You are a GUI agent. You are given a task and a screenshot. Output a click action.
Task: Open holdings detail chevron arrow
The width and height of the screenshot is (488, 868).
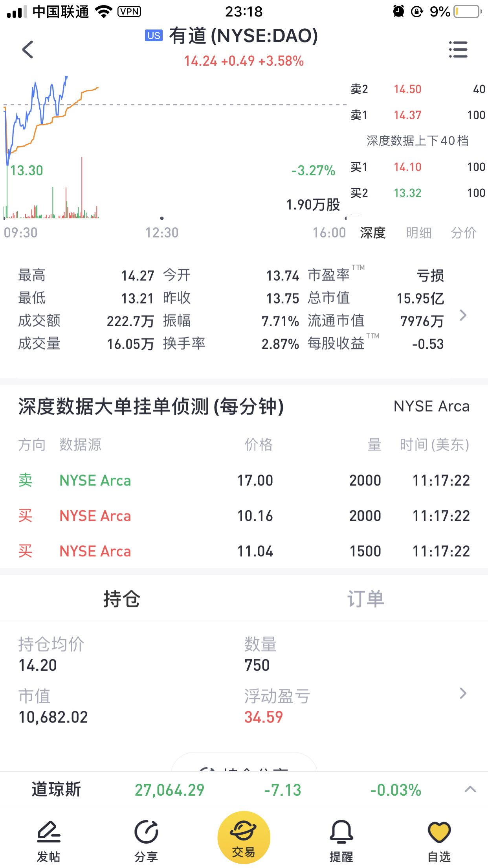[463, 693]
